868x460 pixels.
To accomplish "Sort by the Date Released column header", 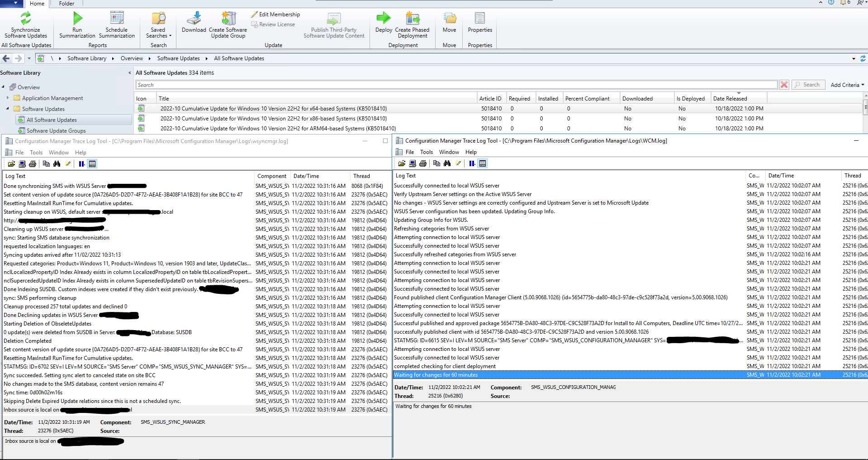I will click(x=738, y=98).
